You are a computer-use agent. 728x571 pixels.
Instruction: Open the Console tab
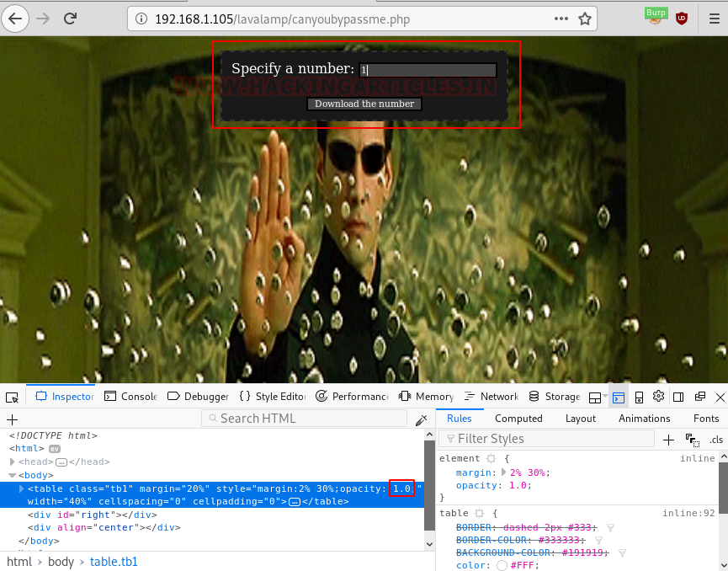pyautogui.click(x=131, y=397)
